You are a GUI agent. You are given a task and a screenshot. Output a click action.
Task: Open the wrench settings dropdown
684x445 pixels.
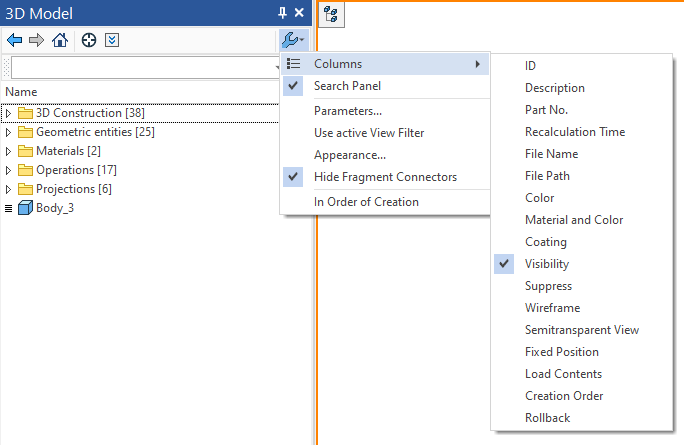(x=293, y=40)
